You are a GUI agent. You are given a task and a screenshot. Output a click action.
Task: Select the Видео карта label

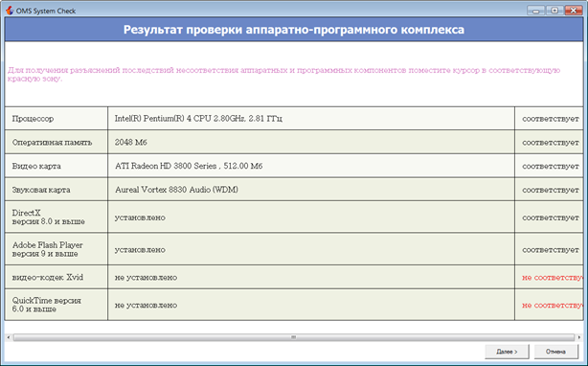(x=36, y=166)
